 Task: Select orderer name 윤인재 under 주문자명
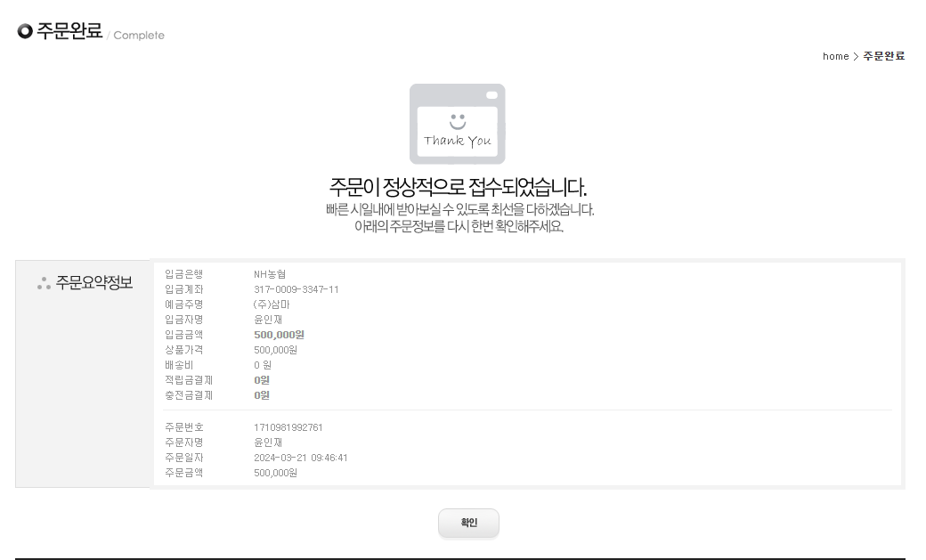click(x=268, y=442)
